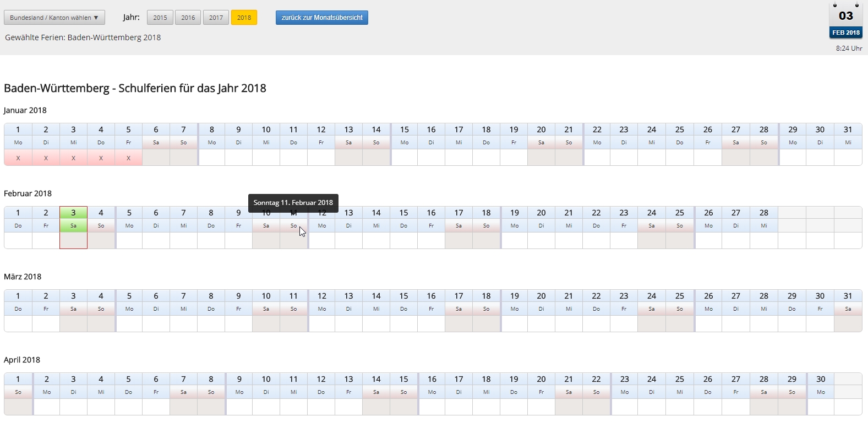
Task: Select day 22 in Januar 2018
Action: 597,129
